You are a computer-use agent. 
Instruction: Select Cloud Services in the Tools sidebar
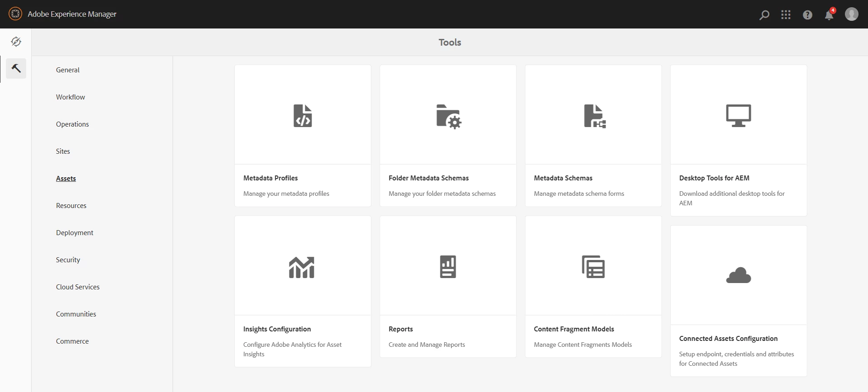78,287
